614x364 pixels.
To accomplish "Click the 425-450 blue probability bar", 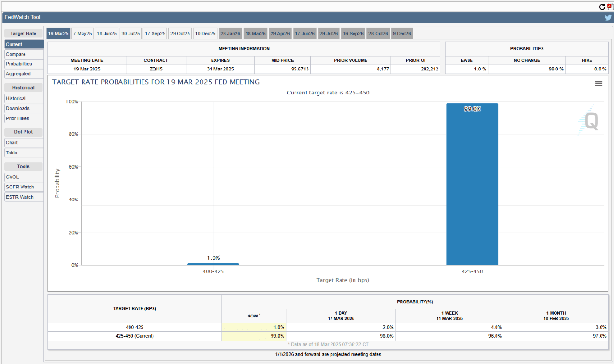I will coord(472,185).
